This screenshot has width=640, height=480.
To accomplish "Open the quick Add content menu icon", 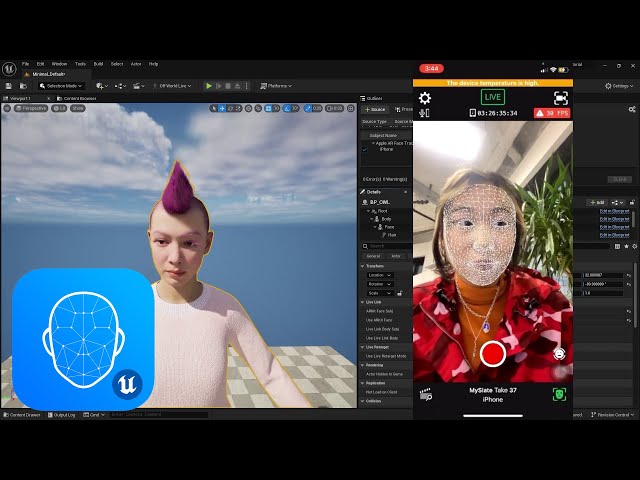I will 102,86.
